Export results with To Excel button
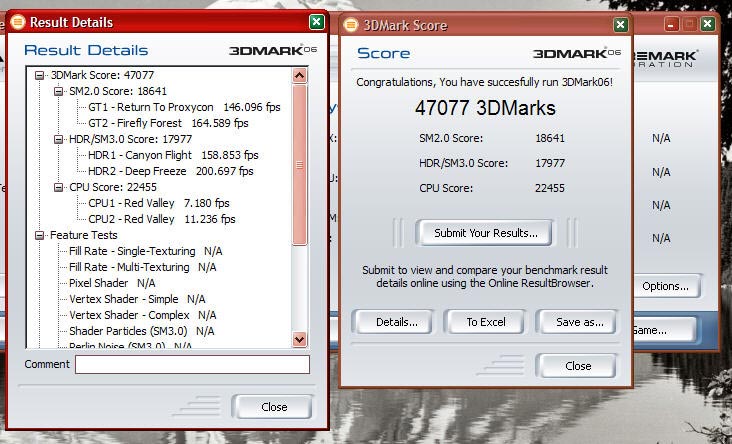 pos(486,322)
